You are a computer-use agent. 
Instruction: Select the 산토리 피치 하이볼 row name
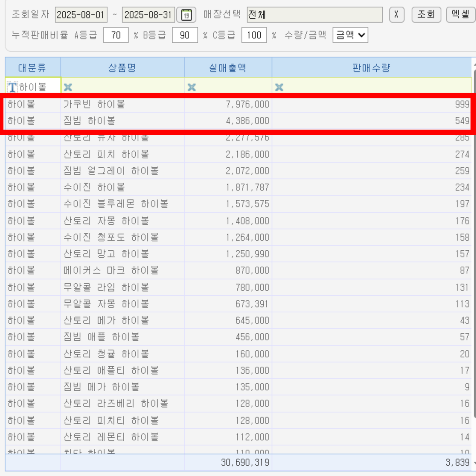pos(106,154)
